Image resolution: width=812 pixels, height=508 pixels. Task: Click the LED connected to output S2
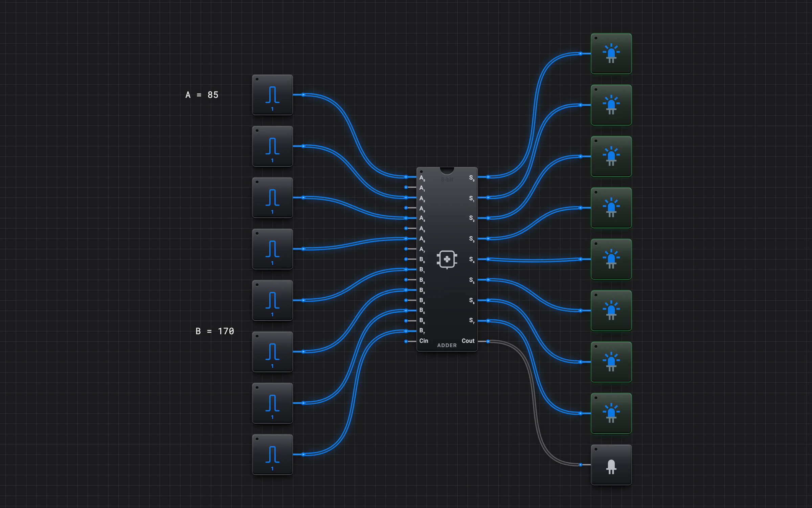click(611, 156)
